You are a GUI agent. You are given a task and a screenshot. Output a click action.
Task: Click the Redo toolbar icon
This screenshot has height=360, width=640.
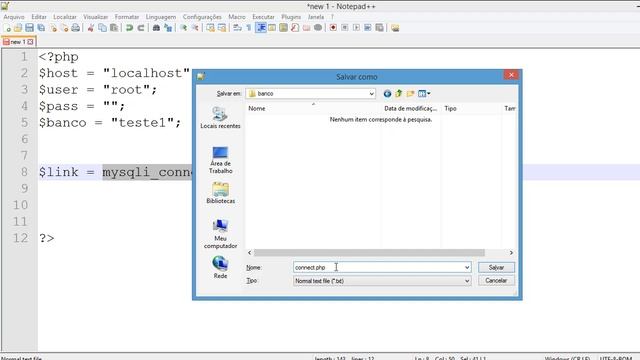(141, 28)
